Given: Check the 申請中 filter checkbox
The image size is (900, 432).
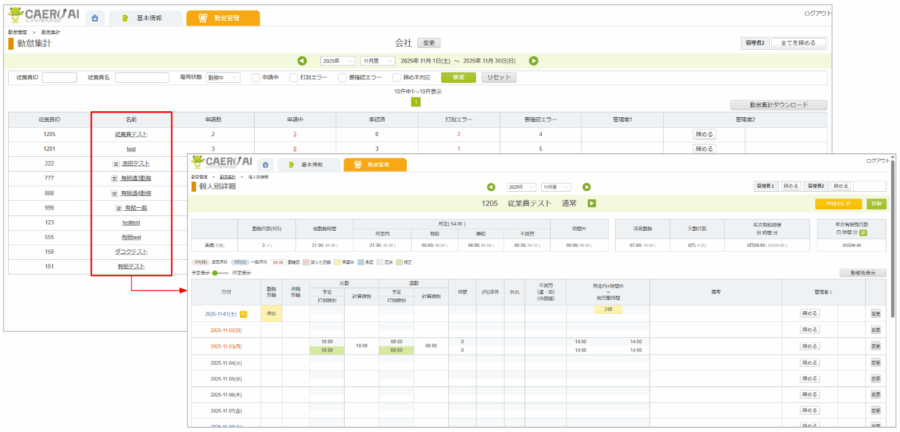Looking at the screenshot, I should click(x=256, y=77).
